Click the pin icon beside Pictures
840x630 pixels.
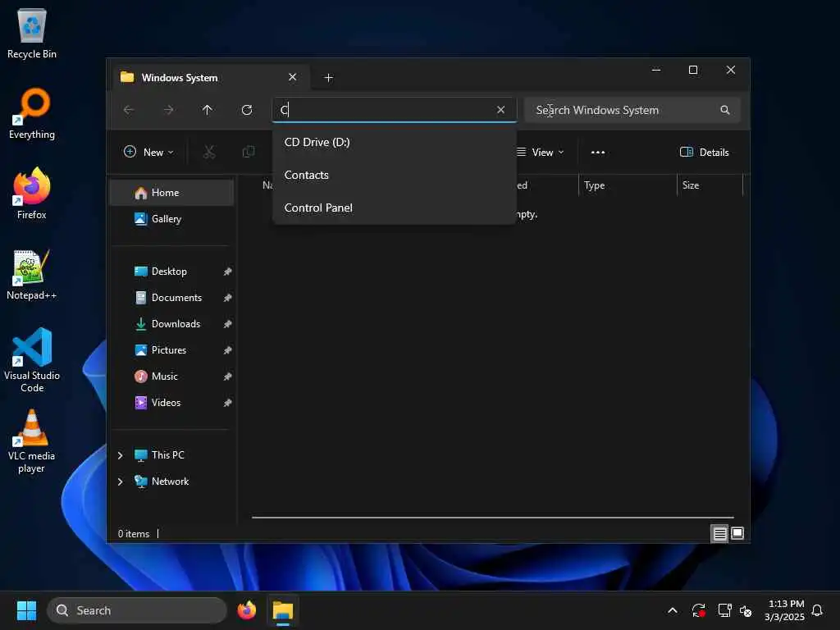pos(228,350)
